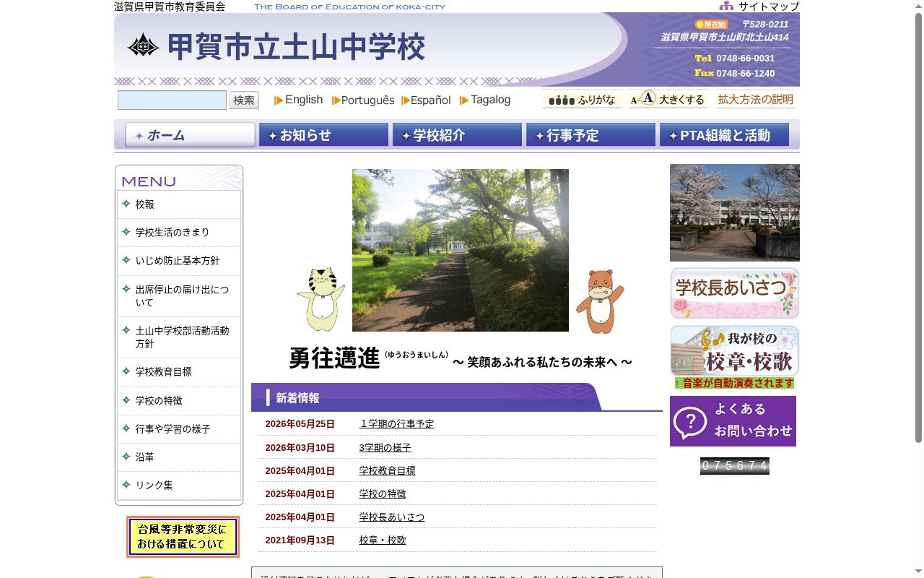Open いじめ防止基本方針 menu item
Screen dimensions: 924x578
point(179,260)
